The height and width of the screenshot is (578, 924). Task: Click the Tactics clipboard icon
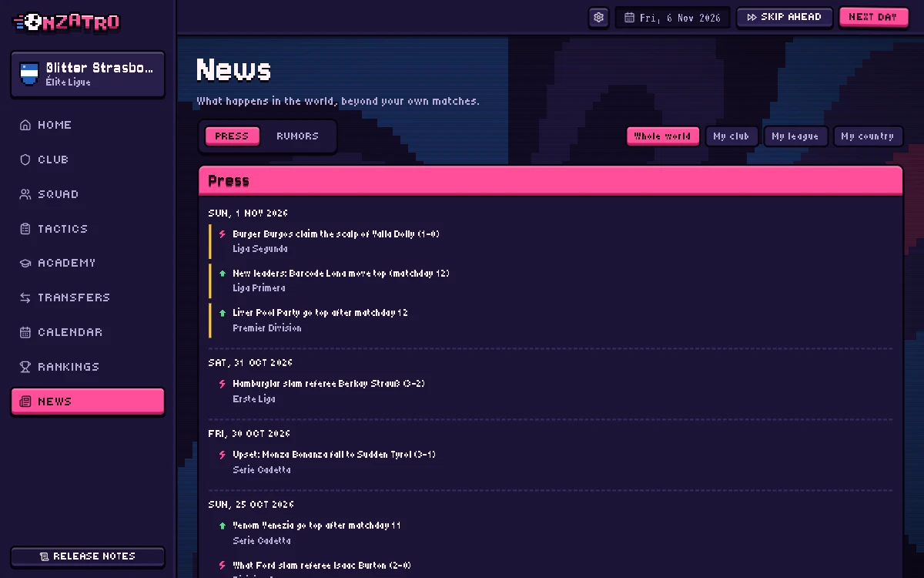[25, 229]
